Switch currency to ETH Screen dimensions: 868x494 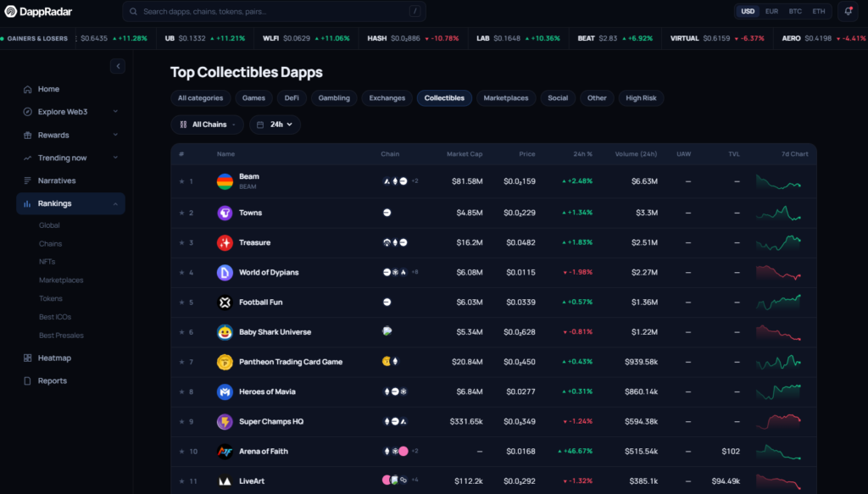819,11
